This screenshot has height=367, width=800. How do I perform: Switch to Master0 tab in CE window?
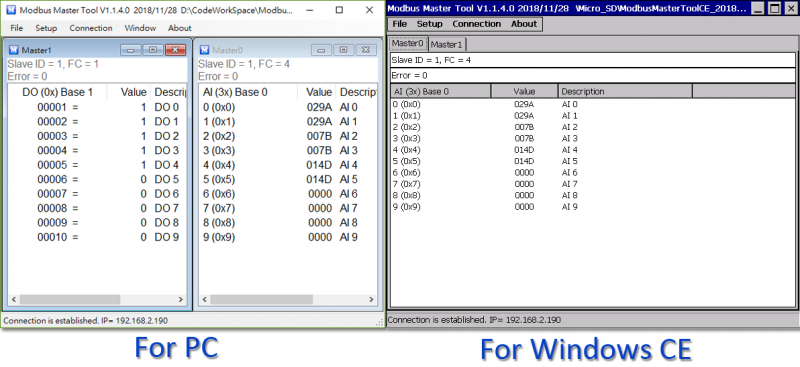408,44
